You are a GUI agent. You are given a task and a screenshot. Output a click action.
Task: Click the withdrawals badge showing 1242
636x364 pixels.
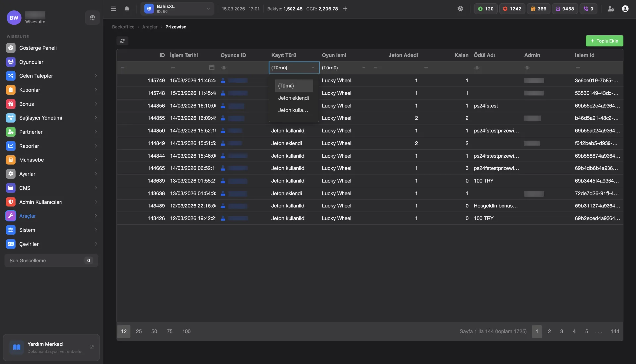(x=512, y=9)
